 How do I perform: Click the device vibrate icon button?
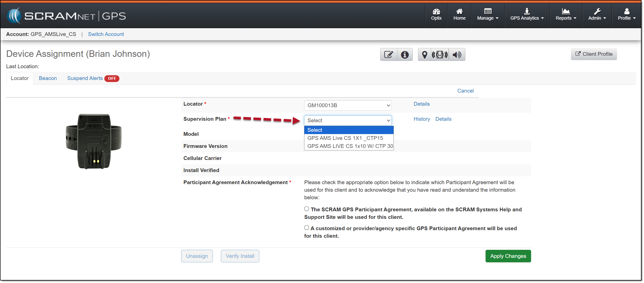click(440, 55)
